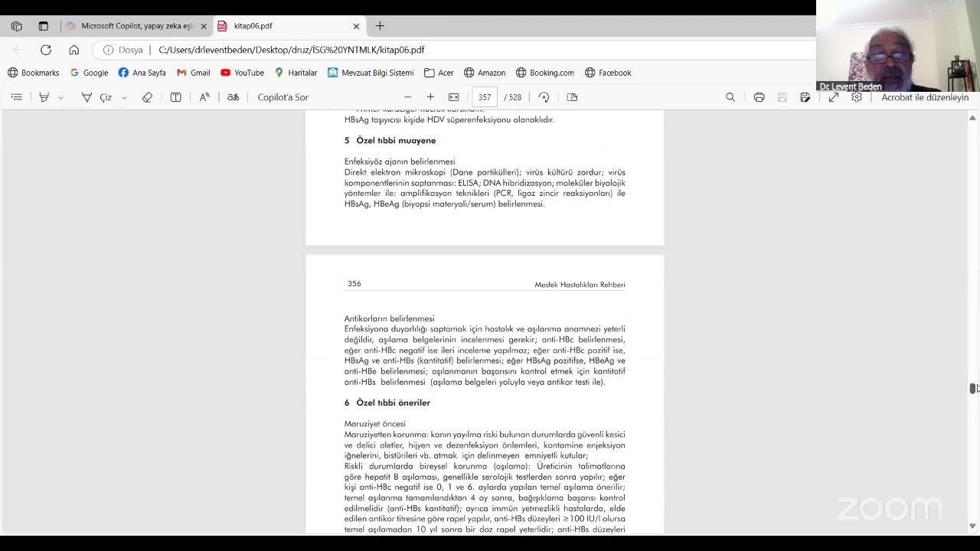Click the vertical scrollbar thumb

click(972, 388)
